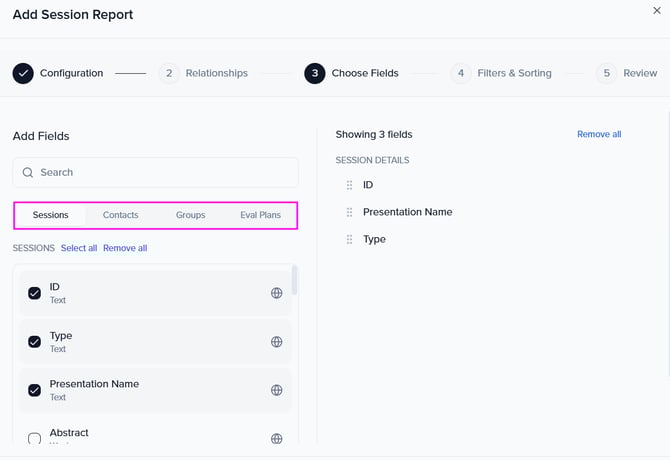This screenshot has width=670, height=460.
Task: Click drag handle for Presentation Name in list
Action: [349, 212]
